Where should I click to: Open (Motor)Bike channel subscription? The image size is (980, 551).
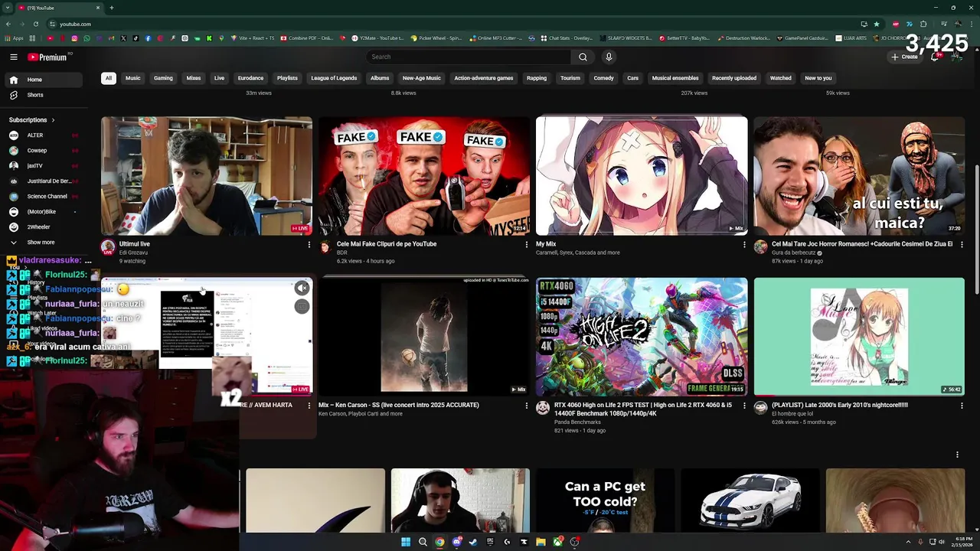click(43, 212)
